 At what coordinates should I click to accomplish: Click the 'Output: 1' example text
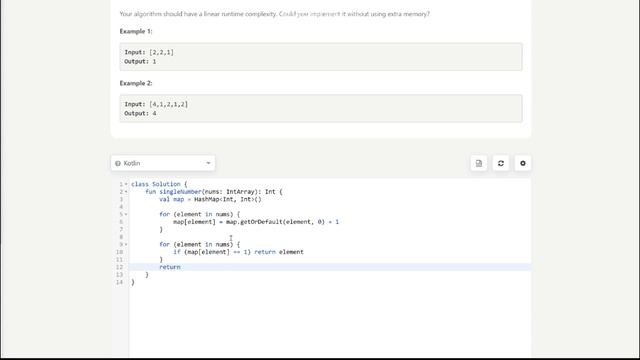pyautogui.click(x=140, y=61)
